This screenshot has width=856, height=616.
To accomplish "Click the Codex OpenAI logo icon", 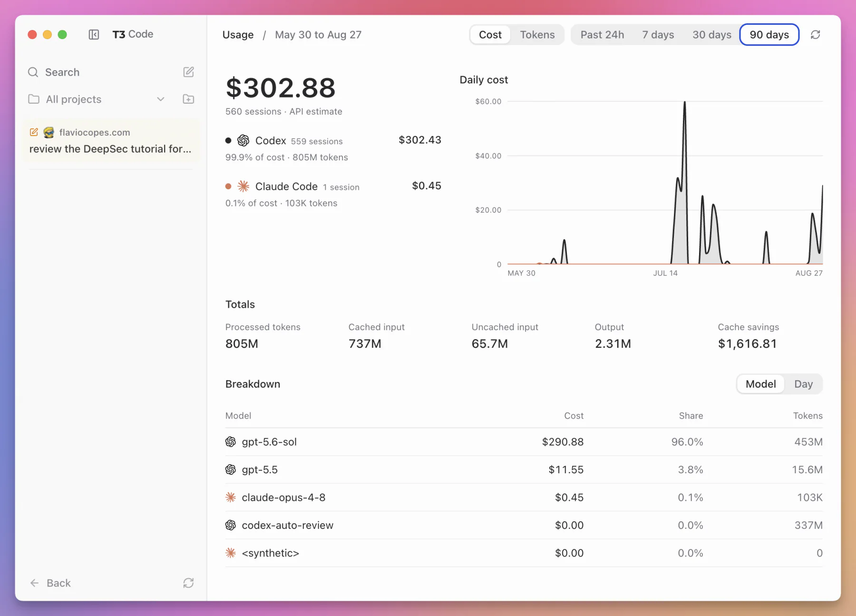I will [243, 140].
